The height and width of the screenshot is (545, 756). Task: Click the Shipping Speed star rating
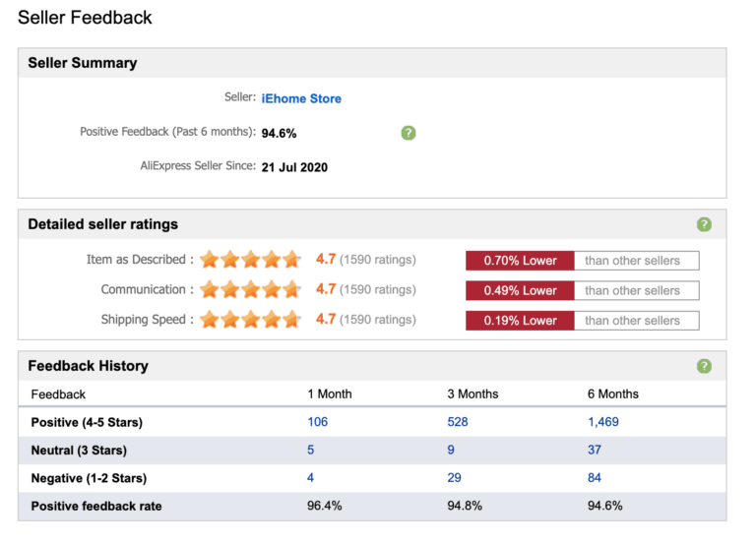pyautogui.click(x=250, y=320)
